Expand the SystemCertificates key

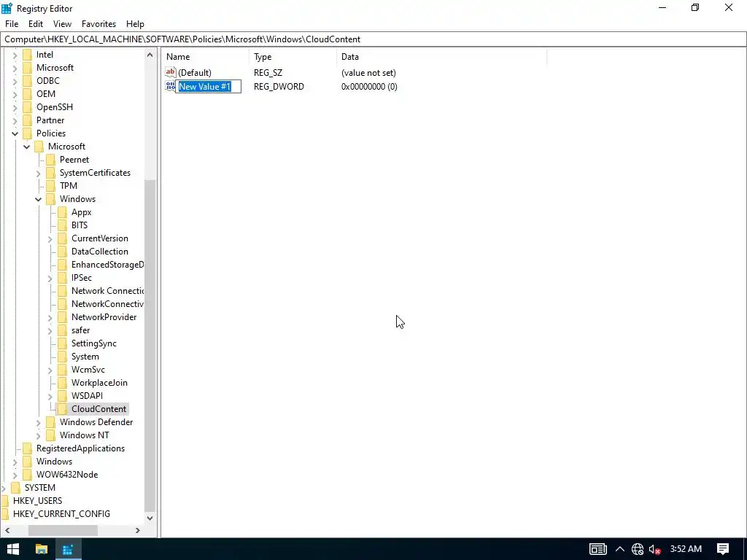click(38, 174)
